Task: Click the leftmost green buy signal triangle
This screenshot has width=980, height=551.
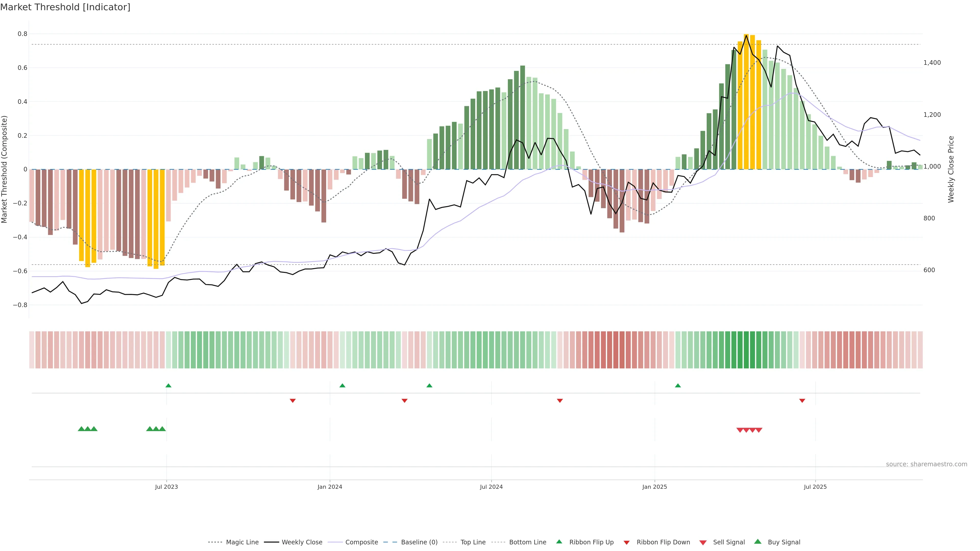Action: click(x=81, y=429)
